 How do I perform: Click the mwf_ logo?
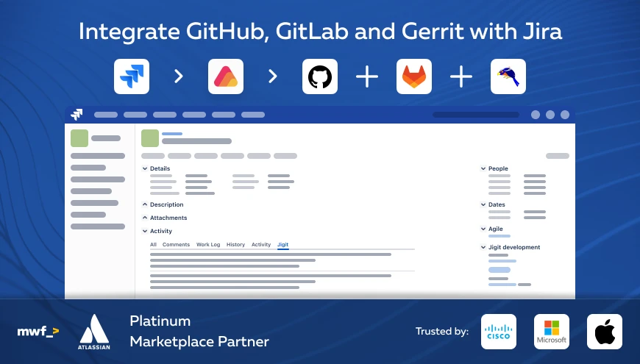[38, 332]
